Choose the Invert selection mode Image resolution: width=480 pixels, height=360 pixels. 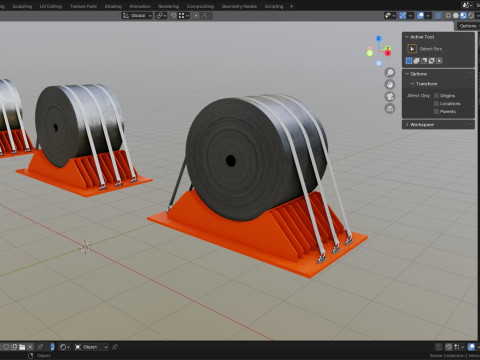coord(432,61)
